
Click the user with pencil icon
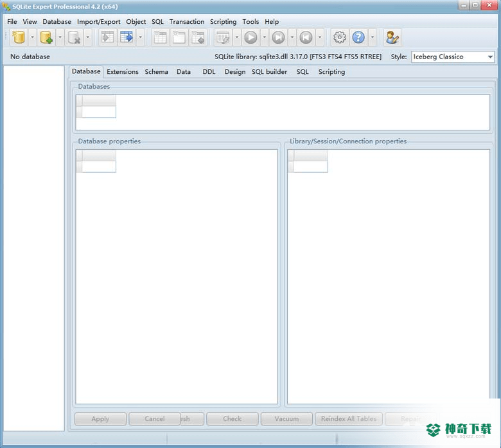click(x=392, y=37)
